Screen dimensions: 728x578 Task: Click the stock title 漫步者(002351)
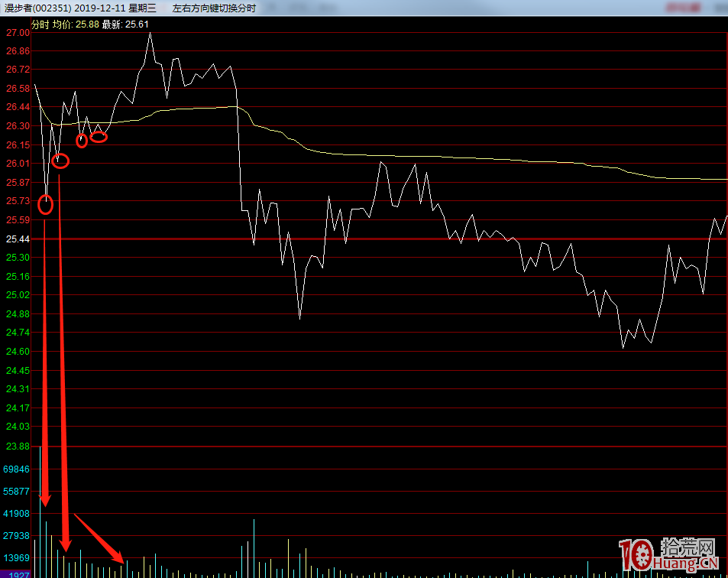(37, 8)
